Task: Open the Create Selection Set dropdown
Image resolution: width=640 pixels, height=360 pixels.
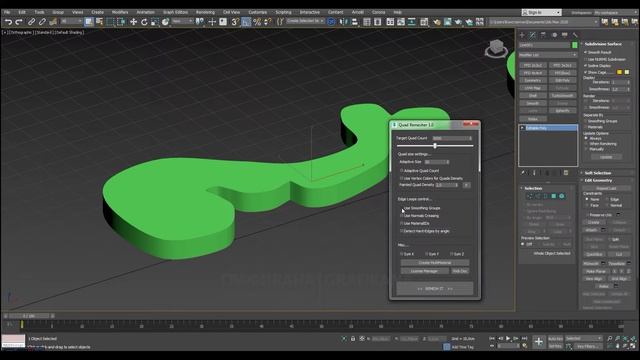Action: 305,21
